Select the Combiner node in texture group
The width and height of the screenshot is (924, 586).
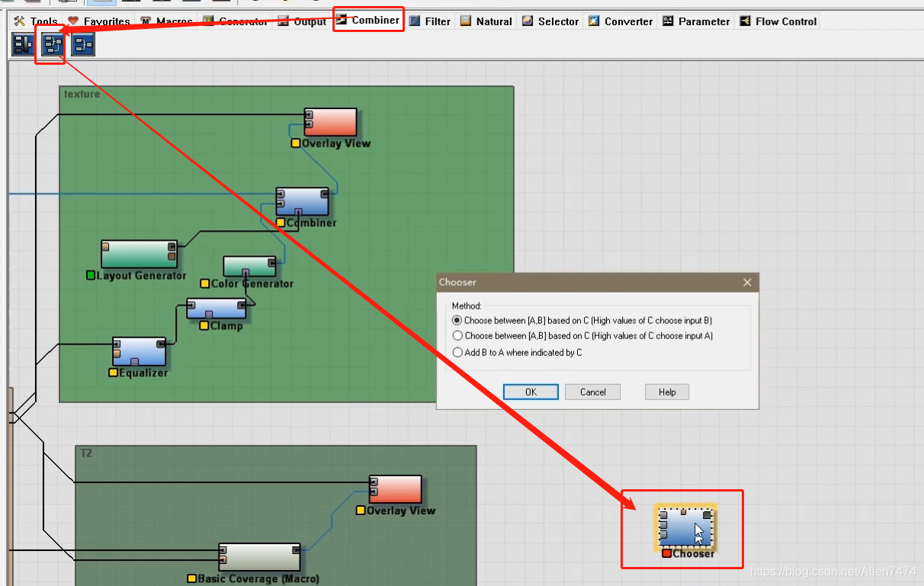pos(302,202)
